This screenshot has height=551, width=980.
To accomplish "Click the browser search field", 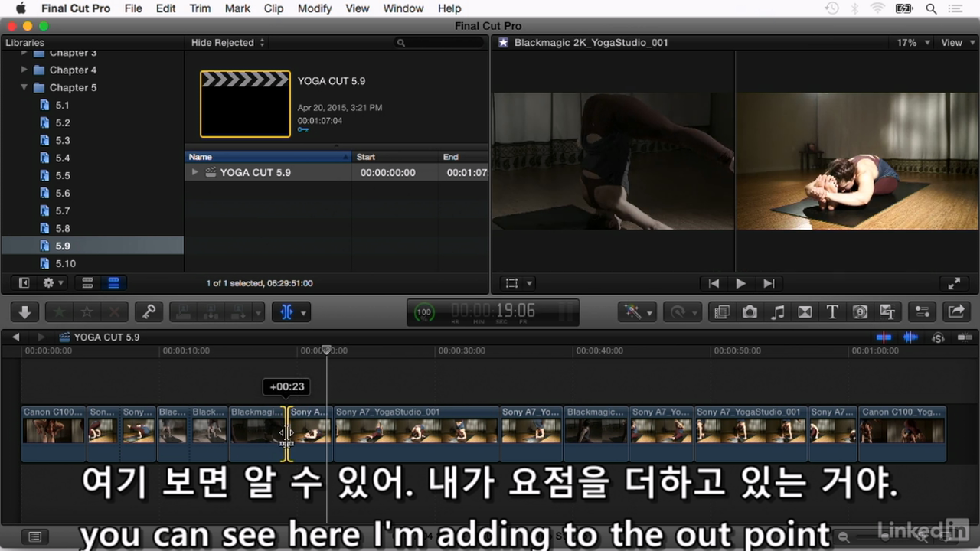I will coord(439,43).
